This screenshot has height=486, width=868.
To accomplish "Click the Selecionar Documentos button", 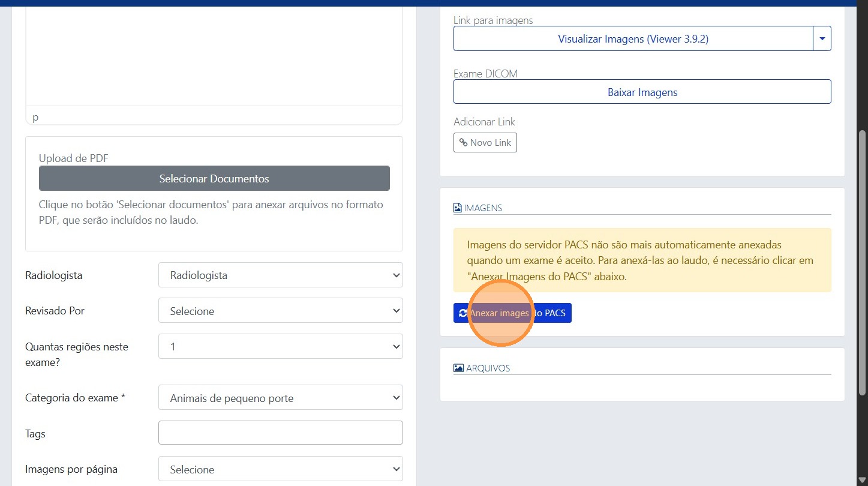I will (x=214, y=178).
